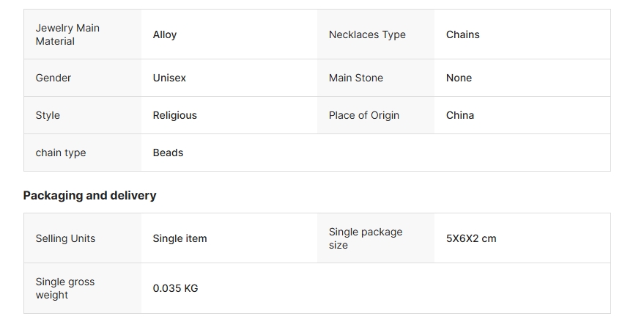
Task: Select the Religious style value
Action: [174, 115]
